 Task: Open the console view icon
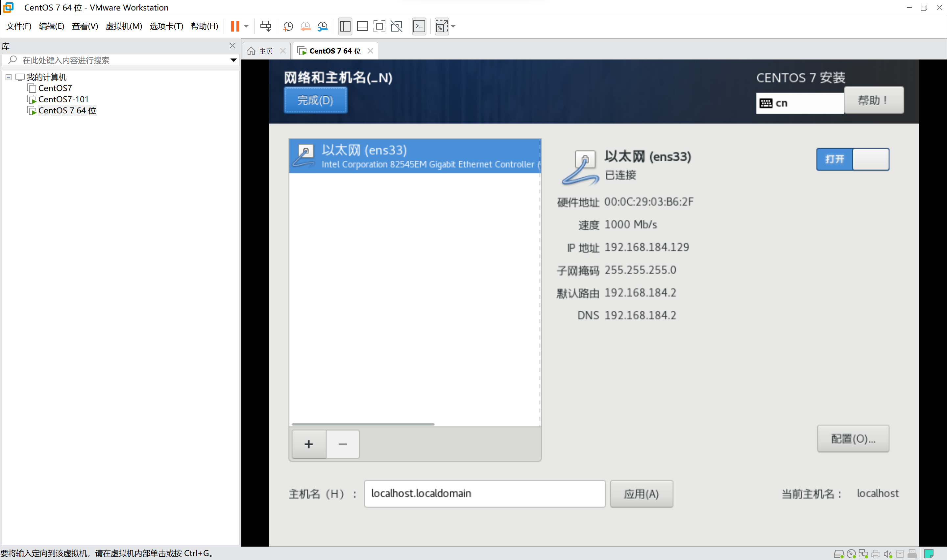point(419,26)
